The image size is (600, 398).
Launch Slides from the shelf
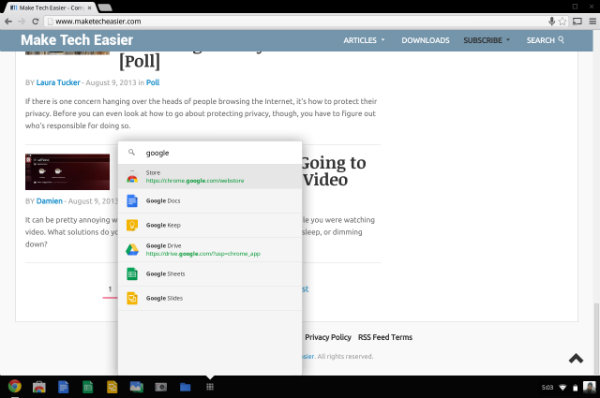pyautogui.click(x=112, y=387)
